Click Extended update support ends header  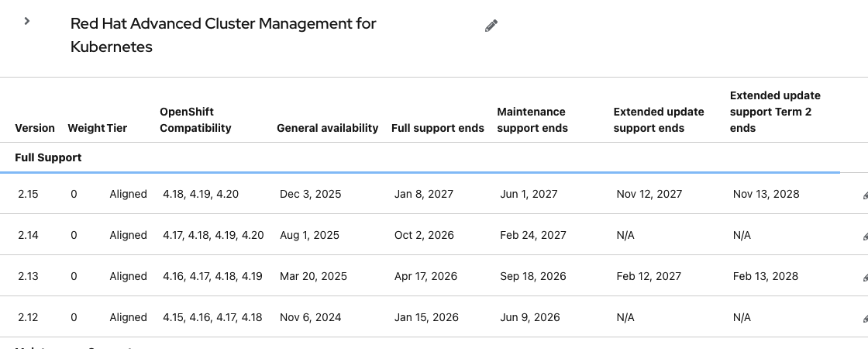click(x=659, y=120)
